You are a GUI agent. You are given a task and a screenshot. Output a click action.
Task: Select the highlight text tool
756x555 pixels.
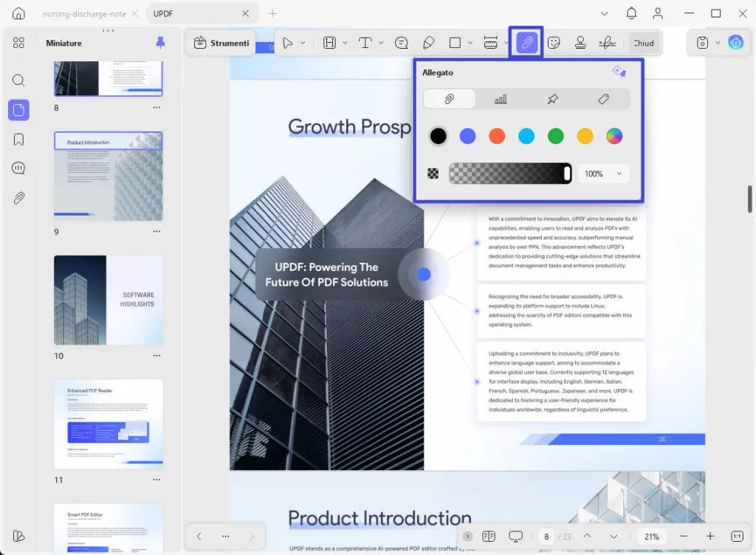coord(329,43)
